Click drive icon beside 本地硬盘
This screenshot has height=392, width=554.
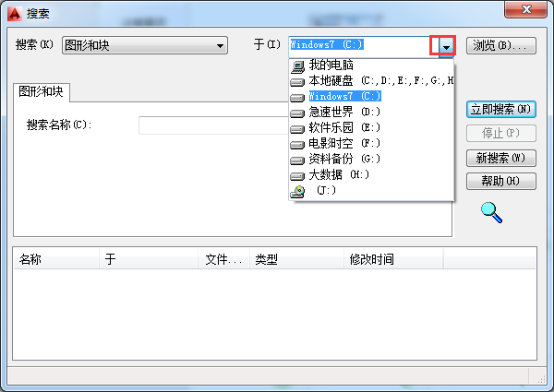pyautogui.click(x=297, y=82)
